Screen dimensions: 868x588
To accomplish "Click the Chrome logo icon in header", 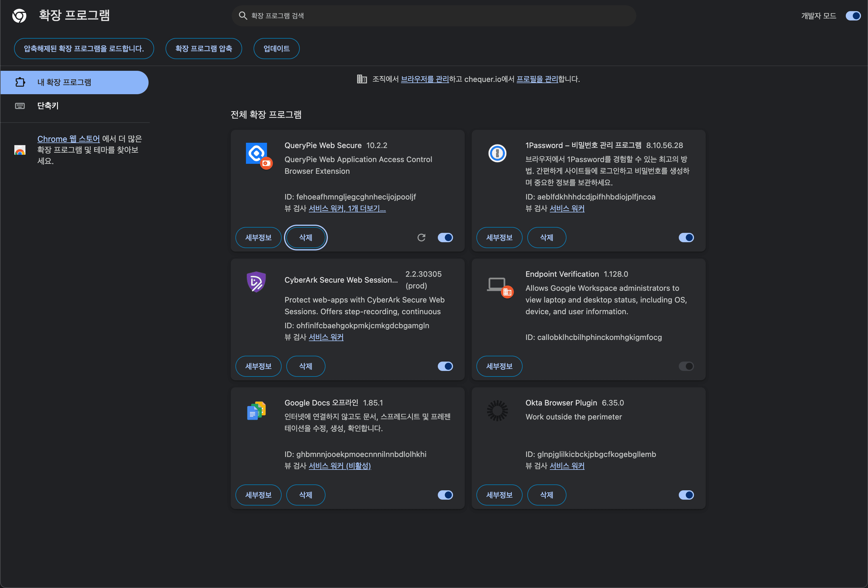I will pyautogui.click(x=19, y=16).
